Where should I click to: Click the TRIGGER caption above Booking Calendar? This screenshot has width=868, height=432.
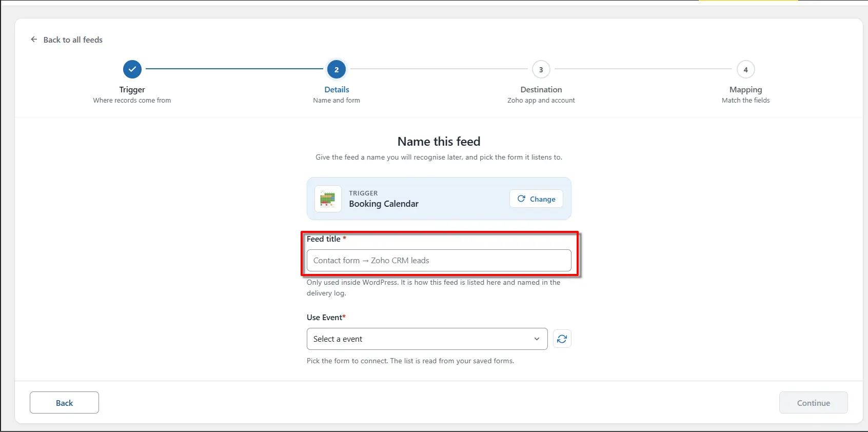pos(363,193)
